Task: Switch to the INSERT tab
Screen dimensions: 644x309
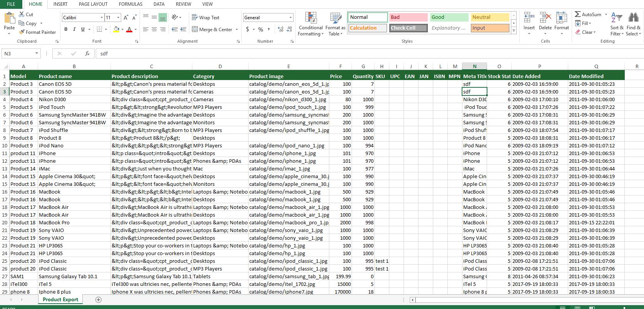Action: click(60, 4)
